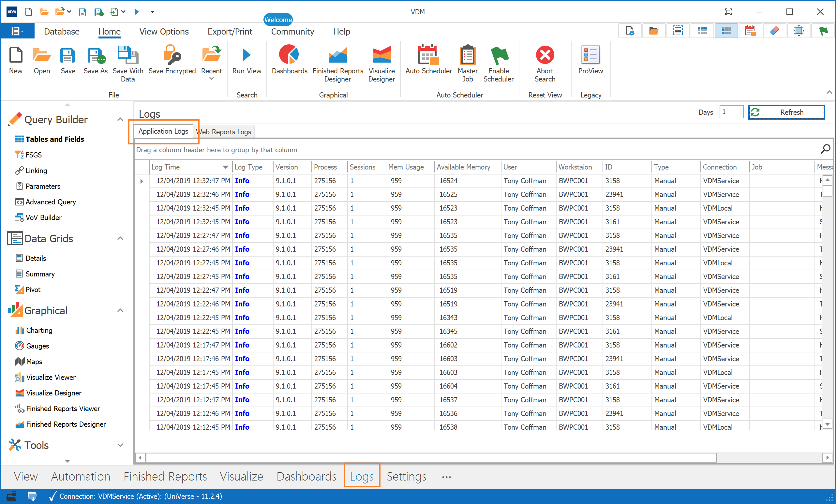Open the quick access toolbar customize dropdown
Viewport: 836px width, 504px height.
coord(152,12)
